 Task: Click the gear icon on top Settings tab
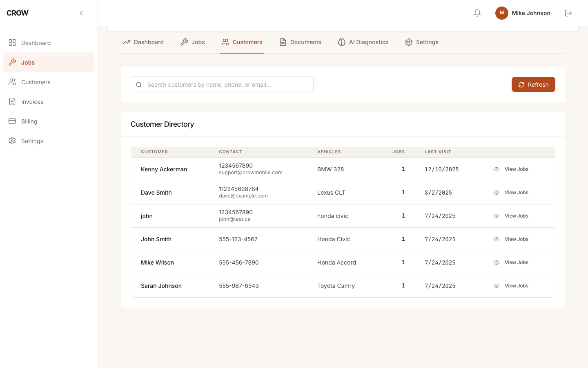tap(409, 42)
